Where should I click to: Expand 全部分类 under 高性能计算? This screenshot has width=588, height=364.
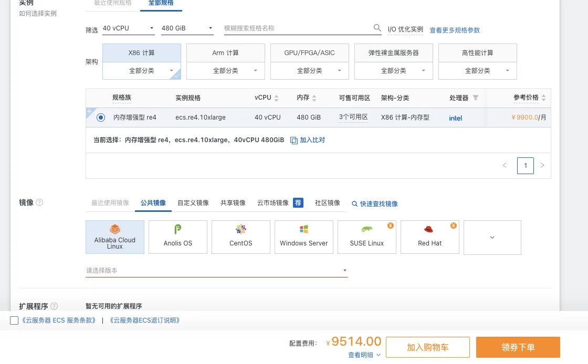[478, 71]
